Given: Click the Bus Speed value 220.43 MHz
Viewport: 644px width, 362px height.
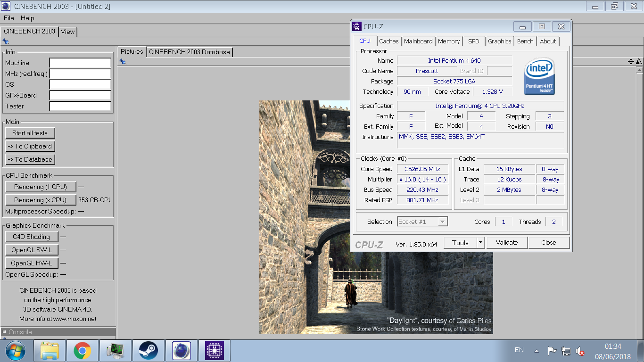Looking at the screenshot, I should point(422,190).
